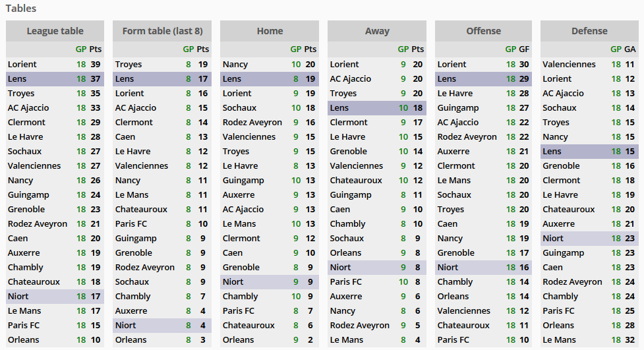
Task: Select the Form table (last 8) header
Action: point(162,31)
